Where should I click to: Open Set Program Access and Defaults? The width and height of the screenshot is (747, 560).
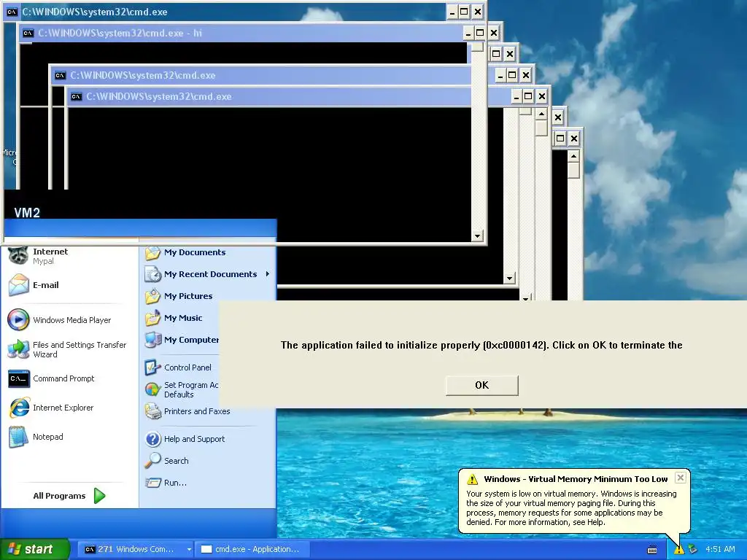[x=181, y=389]
